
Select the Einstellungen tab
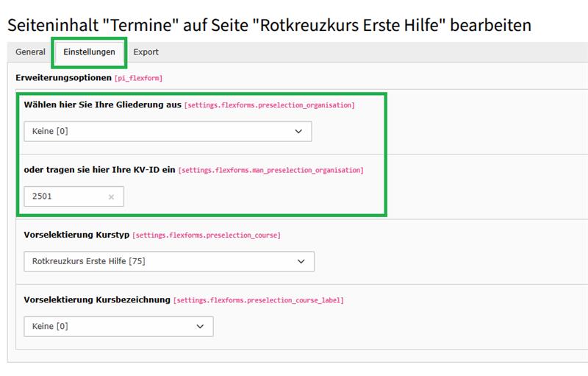[x=89, y=52]
